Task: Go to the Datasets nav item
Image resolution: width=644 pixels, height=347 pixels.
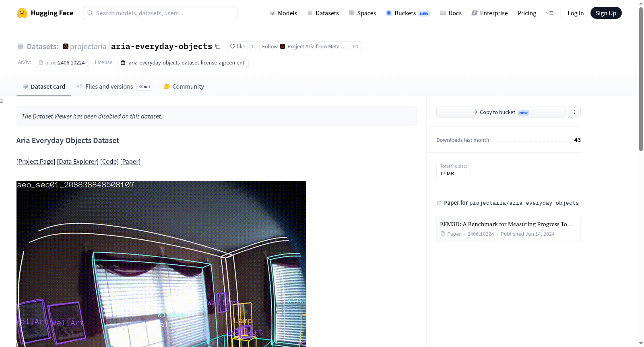Action: (x=323, y=13)
